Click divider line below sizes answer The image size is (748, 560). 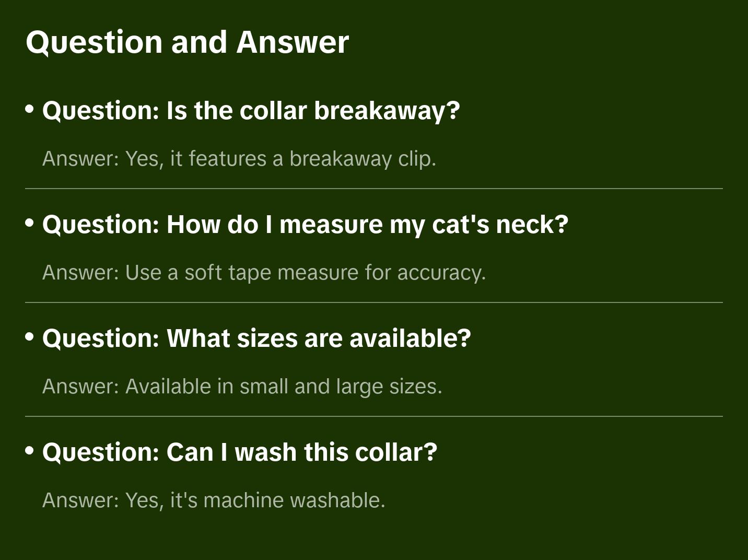(374, 416)
